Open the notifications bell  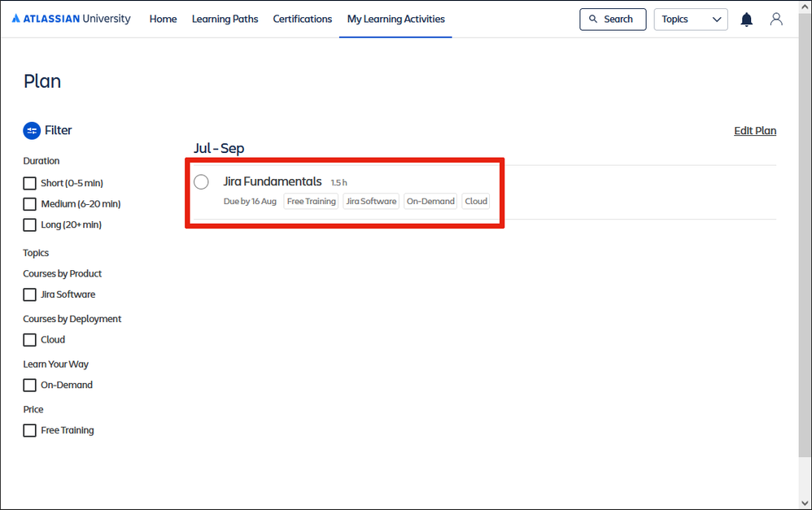point(746,20)
